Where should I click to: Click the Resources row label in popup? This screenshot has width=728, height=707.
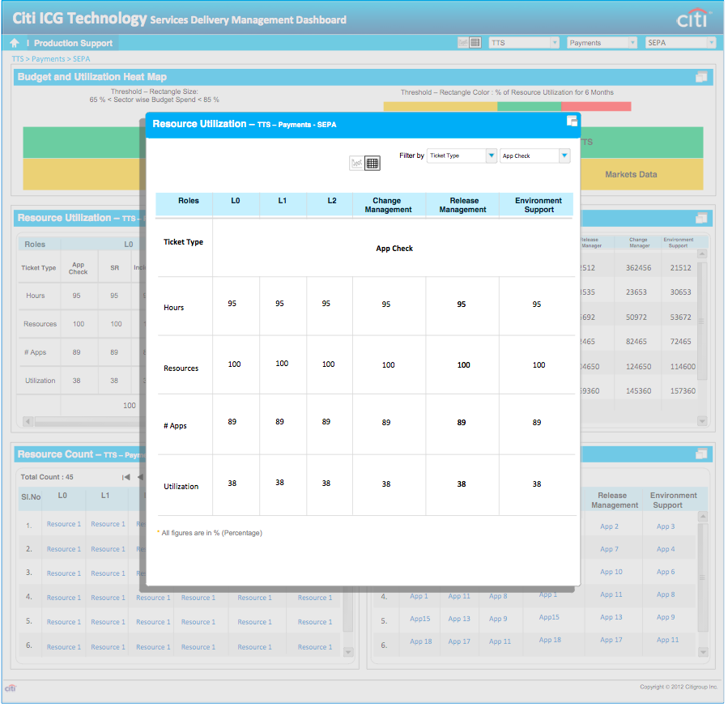tap(181, 368)
